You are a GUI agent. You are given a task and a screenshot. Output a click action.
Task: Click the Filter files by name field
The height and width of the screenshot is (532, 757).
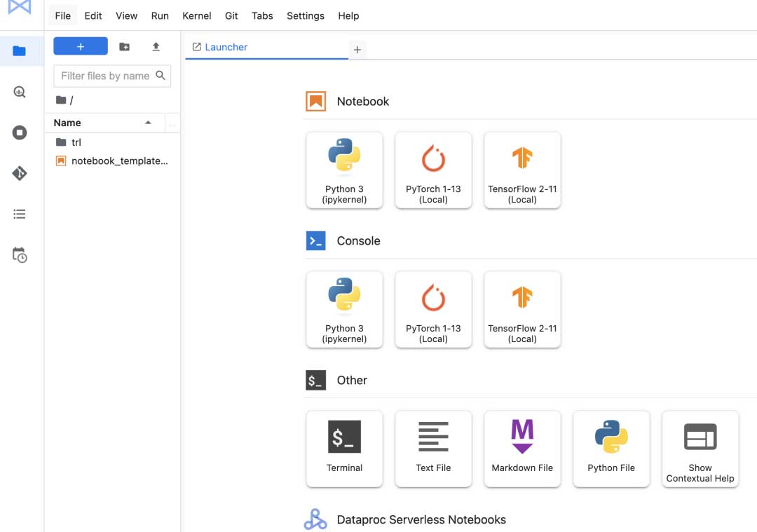[105, 76]
